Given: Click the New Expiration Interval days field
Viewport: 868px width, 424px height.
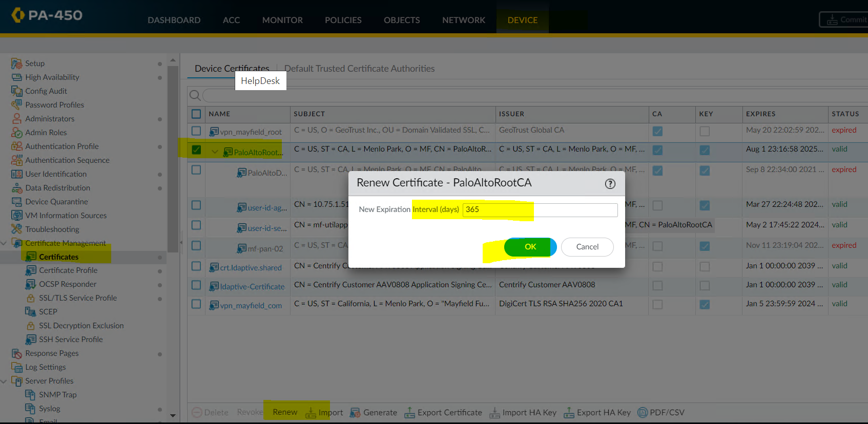Looking at the screenshot, I should (x=540, y=209).
